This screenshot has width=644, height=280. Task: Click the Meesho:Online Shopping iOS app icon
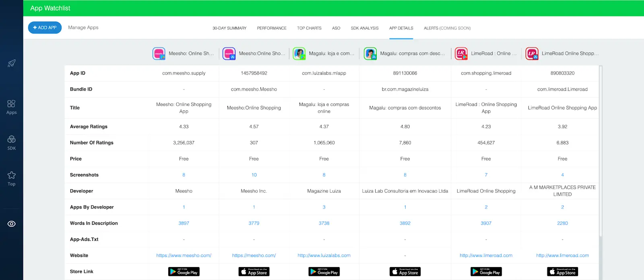229,54
